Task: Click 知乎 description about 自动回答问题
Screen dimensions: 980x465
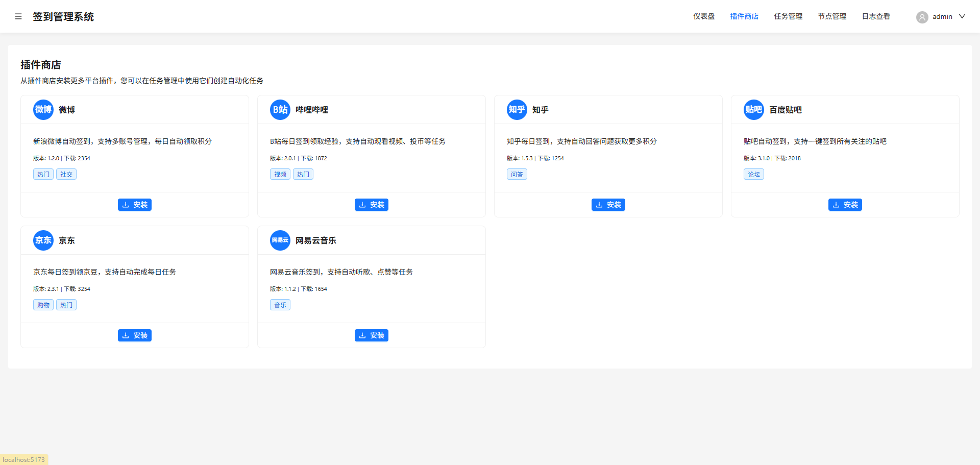Action: 582,141
